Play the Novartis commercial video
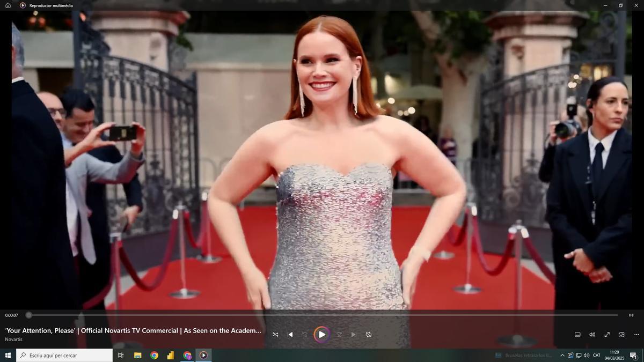 [x=321, y=334]
